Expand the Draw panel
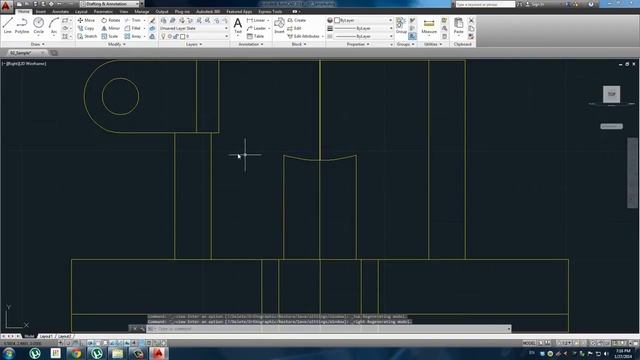Screen dimensions: 640x360 38,44
